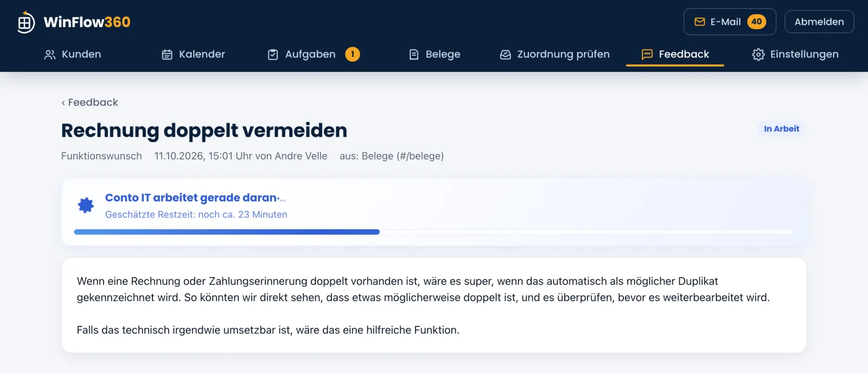Viewport: 868px width, 373px height.
Task: Click the Aufgaben clipboard icon
Action: click(x=273, y=55)
